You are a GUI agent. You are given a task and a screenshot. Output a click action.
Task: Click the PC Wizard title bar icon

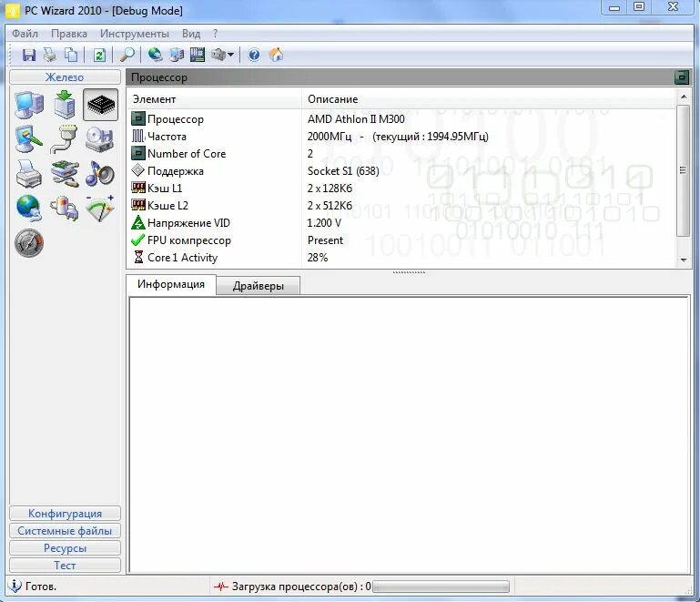click(12, 11)
